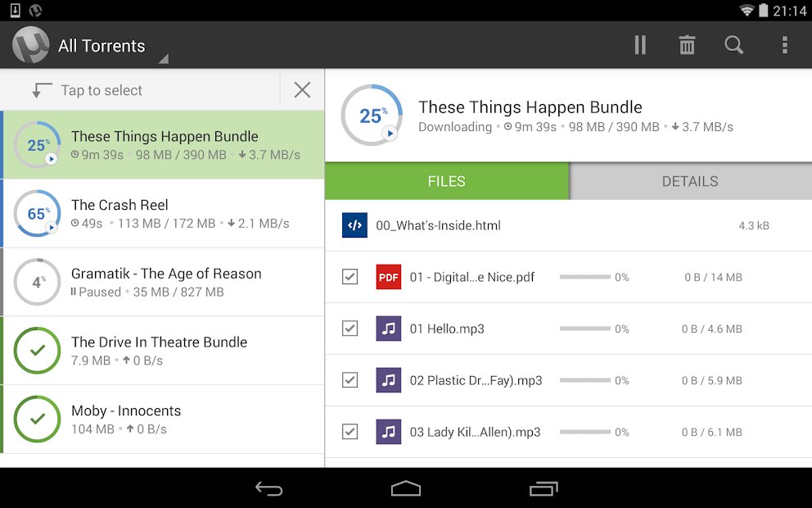This screenshot has width=812, height=508.
Task: Click the music note icon for 02 Plastic
Action: pyautogui.click(x=388, y=380)
